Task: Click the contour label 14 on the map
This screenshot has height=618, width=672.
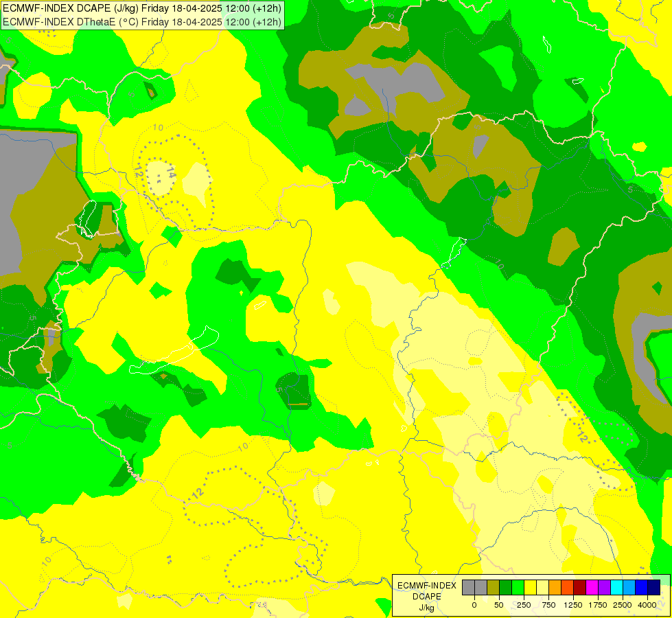Action: point(171,172)
